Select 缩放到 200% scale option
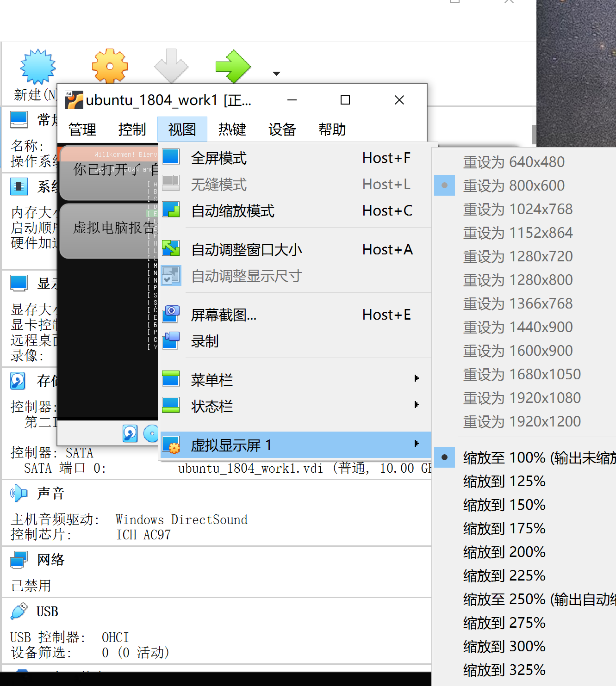616x686 pixels. 525,552
